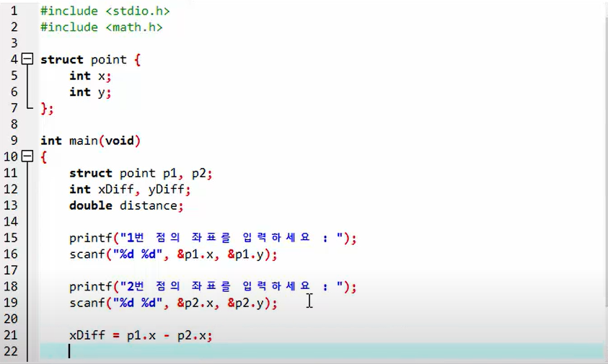Click the closing '};' of the struct
This screenshot has width=608, height=364.
47,108
